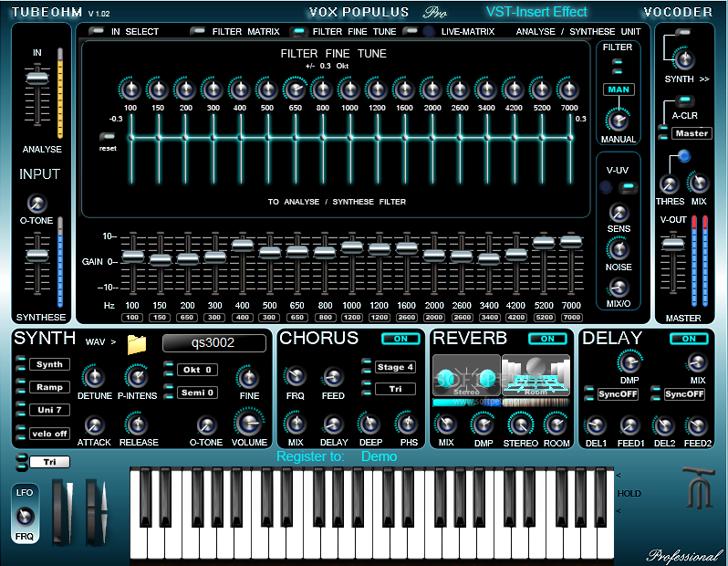Viewport: 728px width, 566px height.
Task: Click the ANALYSE input level slider
Action: tap(37, 77)
